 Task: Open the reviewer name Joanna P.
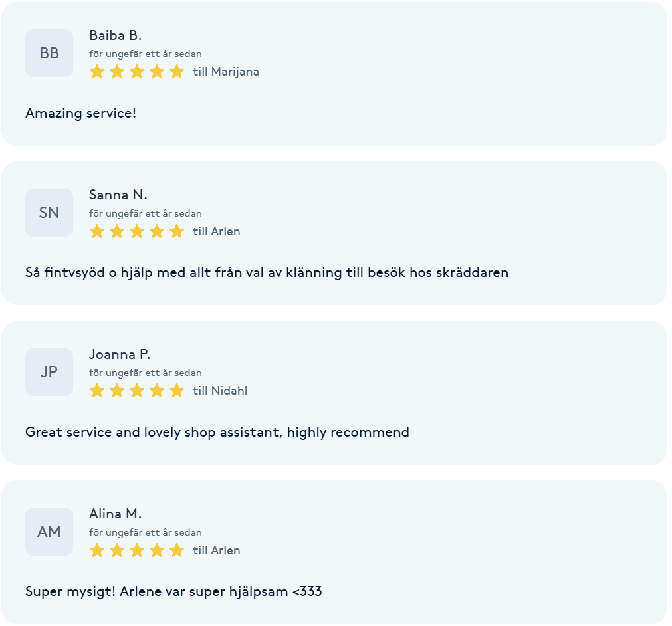(120, 354)
